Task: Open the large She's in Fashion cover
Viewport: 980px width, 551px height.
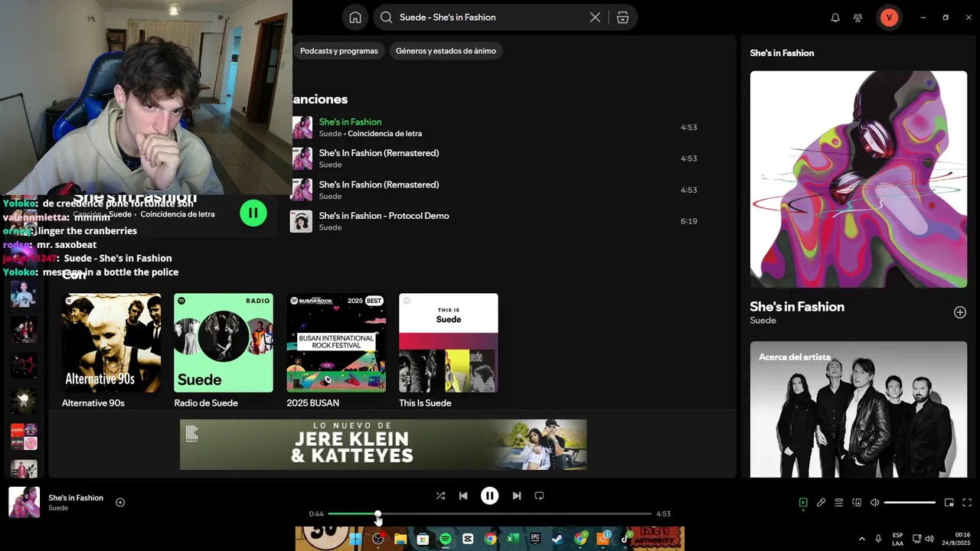Action: [858, 179]
